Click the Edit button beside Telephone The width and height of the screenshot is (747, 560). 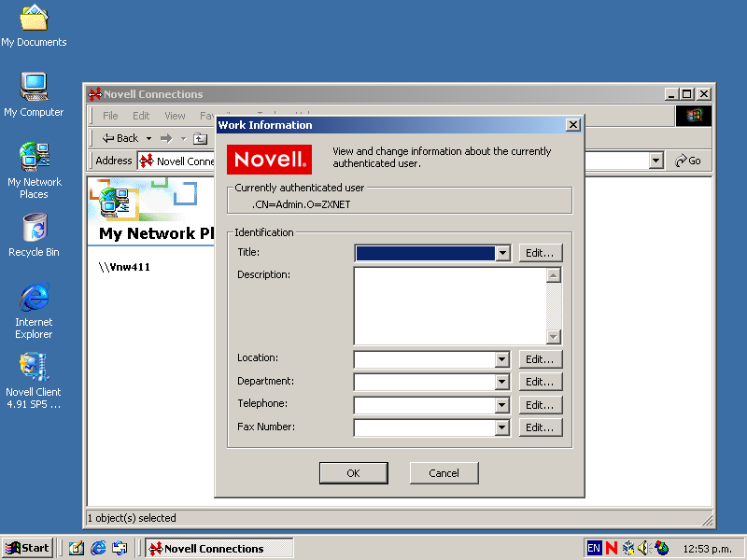(x=541, y=405)
